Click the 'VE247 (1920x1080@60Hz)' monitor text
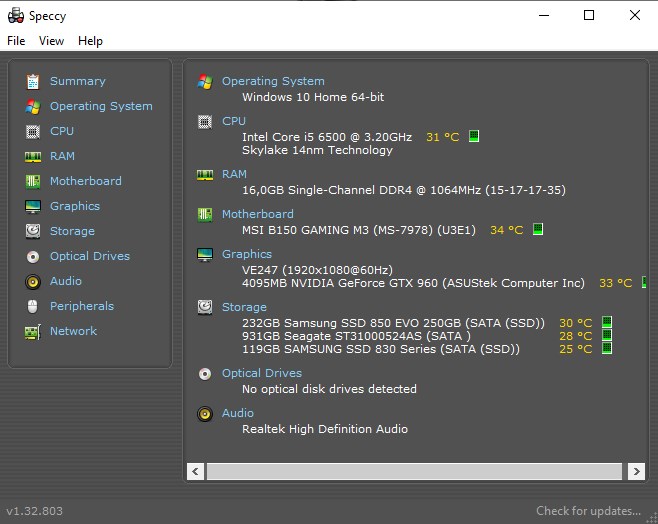 pos(317,270)
